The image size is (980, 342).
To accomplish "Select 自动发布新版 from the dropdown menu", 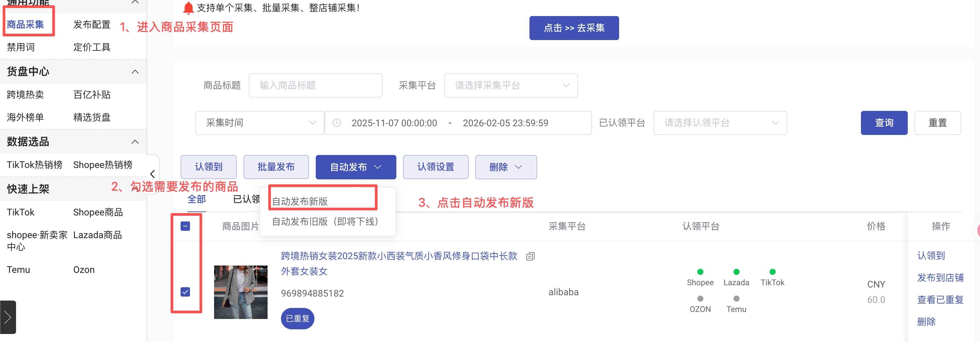I will 300,201.
